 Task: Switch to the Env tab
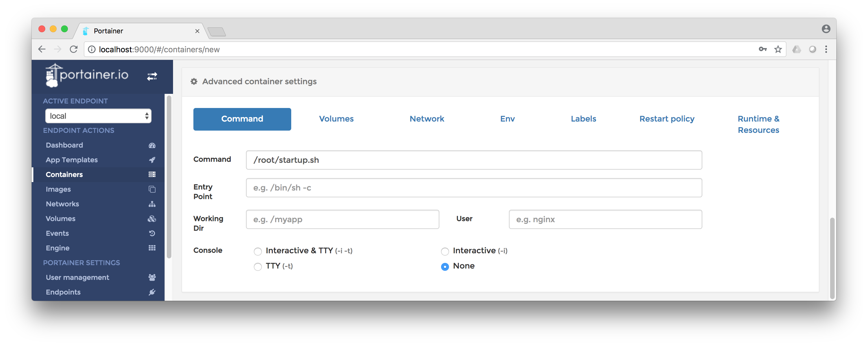pyautogui.click(x=508, y=119)
